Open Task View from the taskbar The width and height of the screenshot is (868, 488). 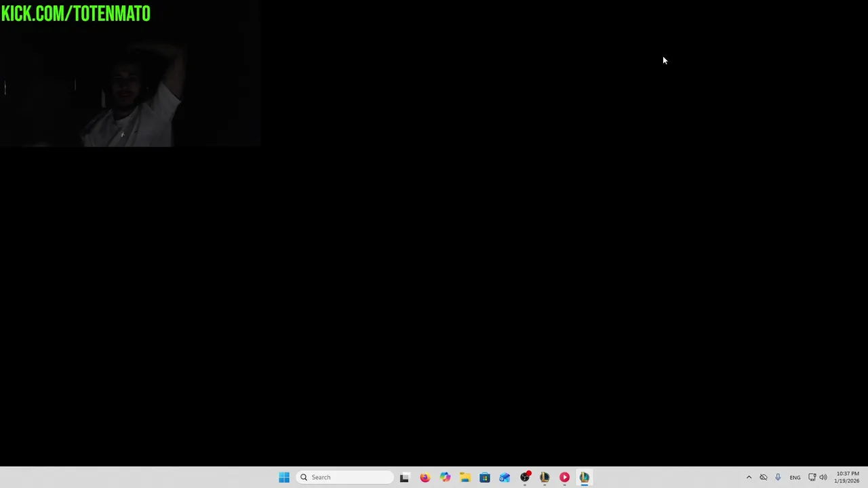coord(404,477)
